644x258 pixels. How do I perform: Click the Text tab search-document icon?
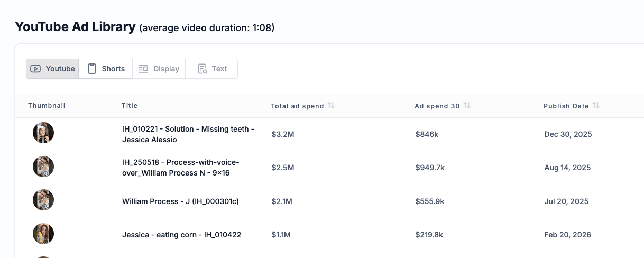click(202, 69)
